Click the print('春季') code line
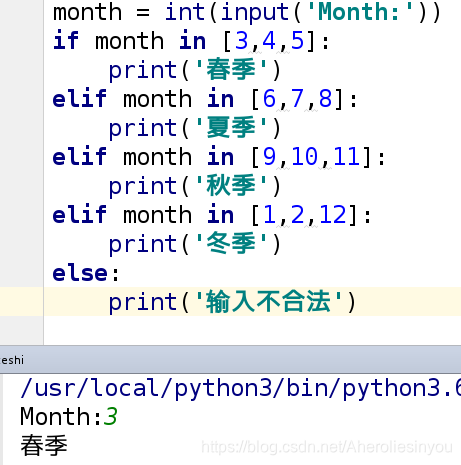Viewport: 461px width, 465px height. pyautogui.click(x=195, y=70)
